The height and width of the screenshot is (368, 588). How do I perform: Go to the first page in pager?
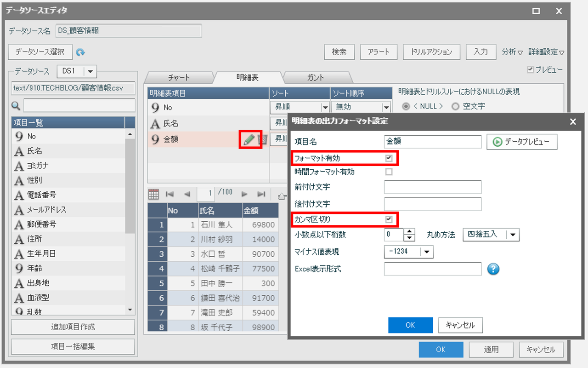pos(170,194)
